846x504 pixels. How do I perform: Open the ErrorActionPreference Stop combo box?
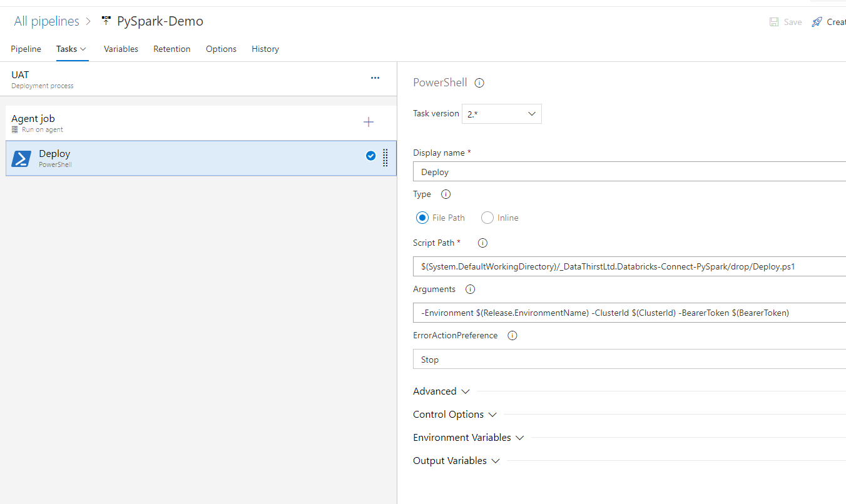pos(629,360)
